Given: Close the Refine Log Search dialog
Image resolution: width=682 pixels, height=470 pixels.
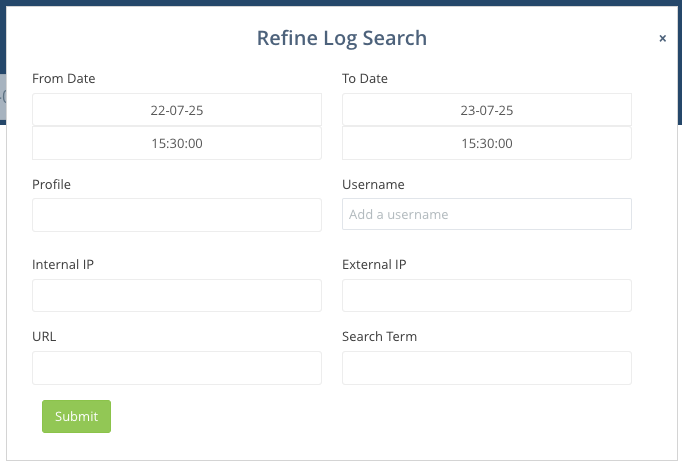Looking at the screenshot, I should pos(662,39).
